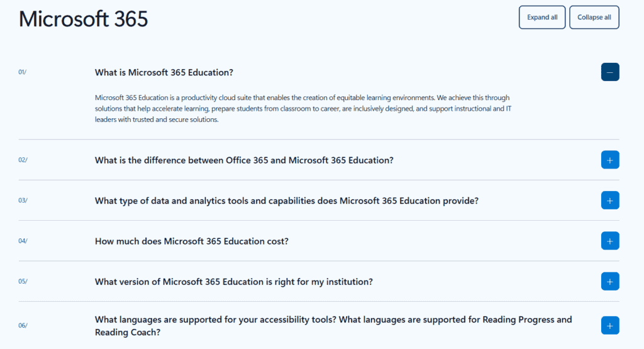Click the Microsoft 365 page heading

84,19
